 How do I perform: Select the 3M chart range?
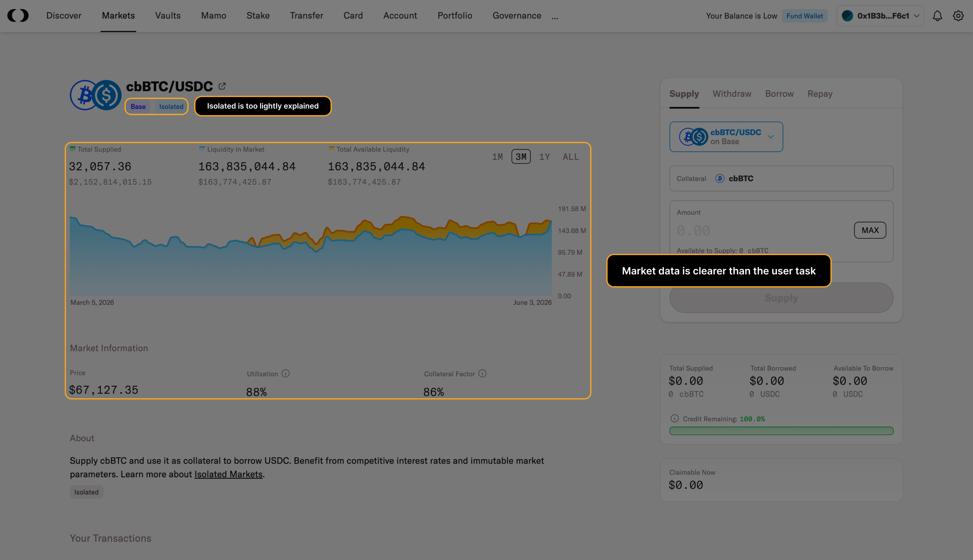point(521,157)
